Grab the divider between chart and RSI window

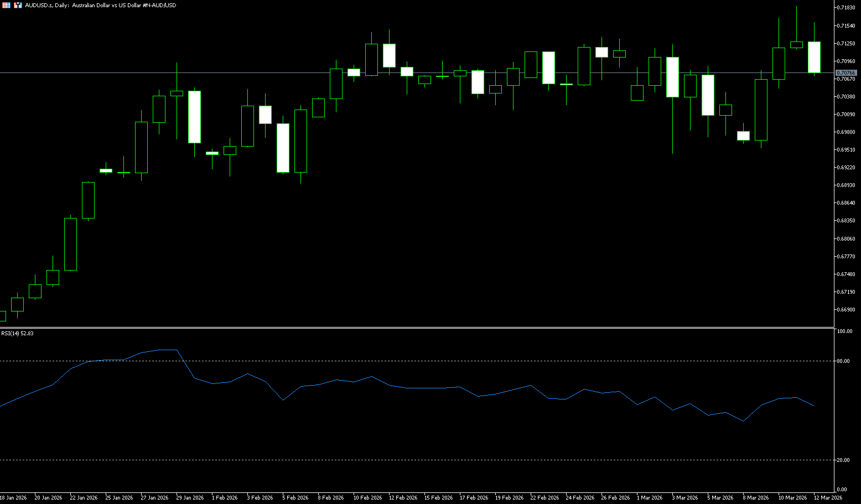(x=415, y=328)
